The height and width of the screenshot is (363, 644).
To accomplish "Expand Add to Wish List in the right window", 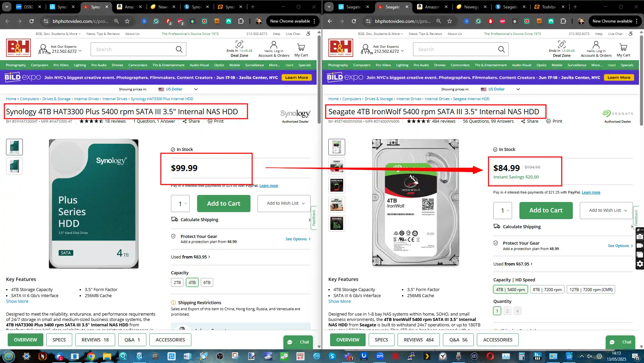I will [606, 210].
